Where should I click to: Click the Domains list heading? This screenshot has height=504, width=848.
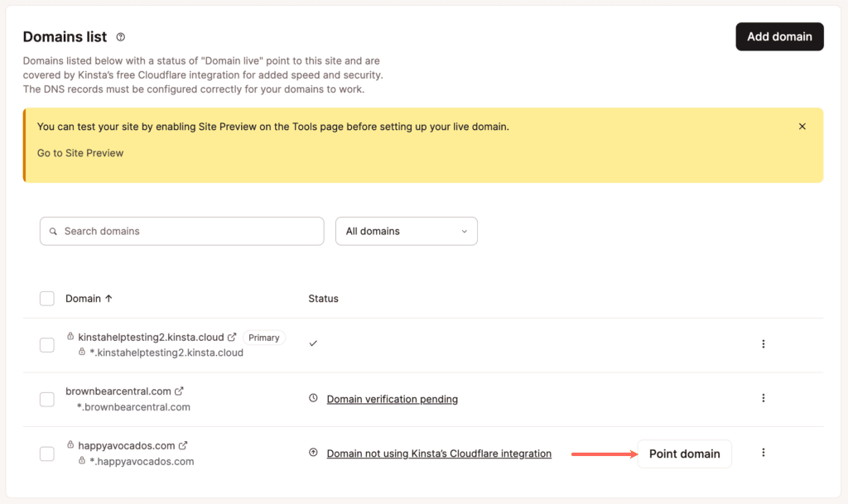[x=65, y=36]
